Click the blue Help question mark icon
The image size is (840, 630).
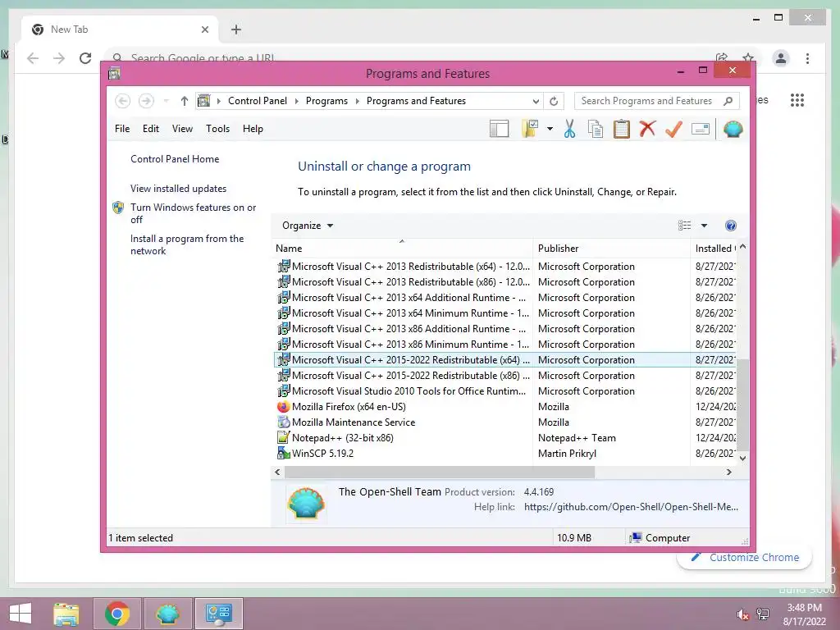(730, 226)
